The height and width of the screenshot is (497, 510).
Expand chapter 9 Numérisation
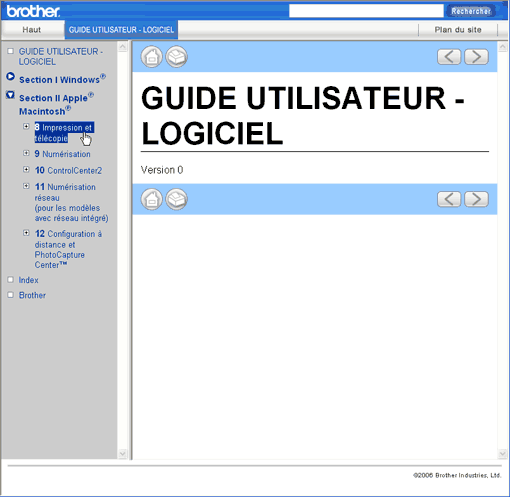26,153
